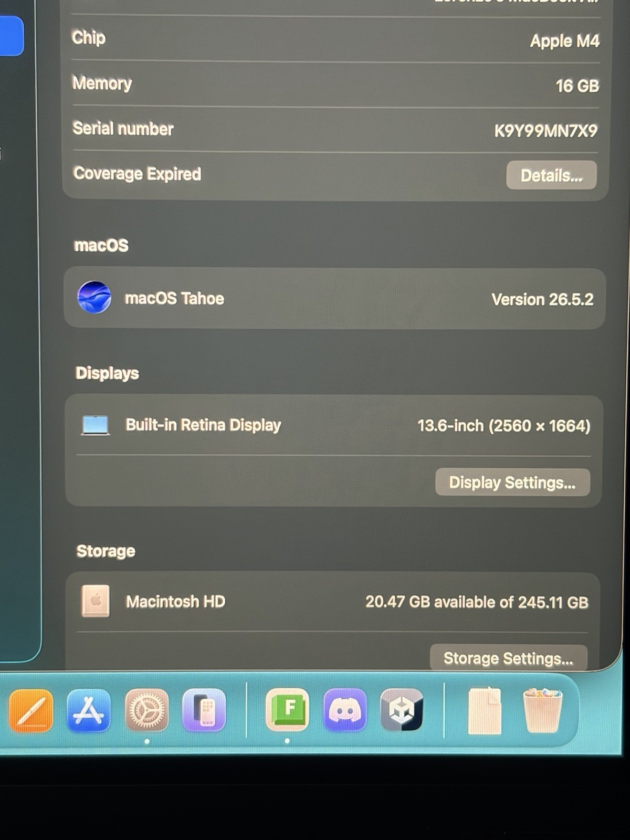
Task: Click the "Built-in Retina Display" label
Action: point(203,425)
